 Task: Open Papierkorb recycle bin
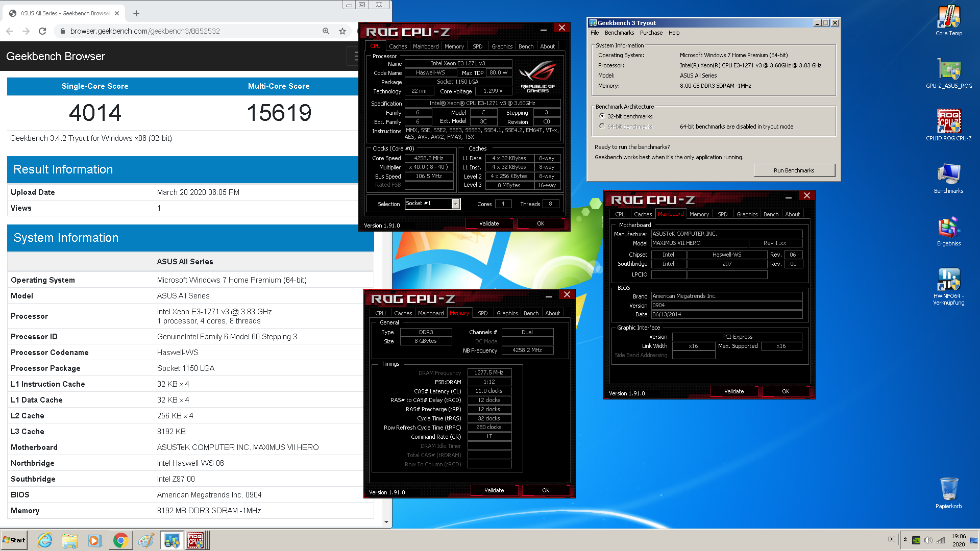pos(948,493)
